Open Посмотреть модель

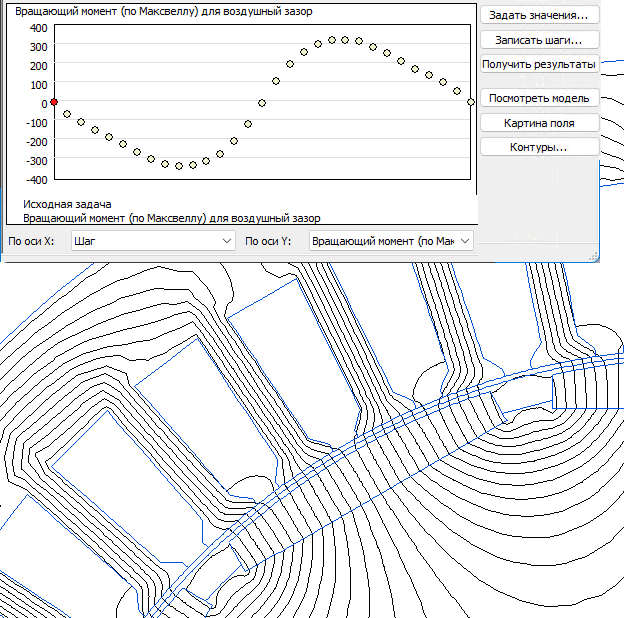[539, 98]
